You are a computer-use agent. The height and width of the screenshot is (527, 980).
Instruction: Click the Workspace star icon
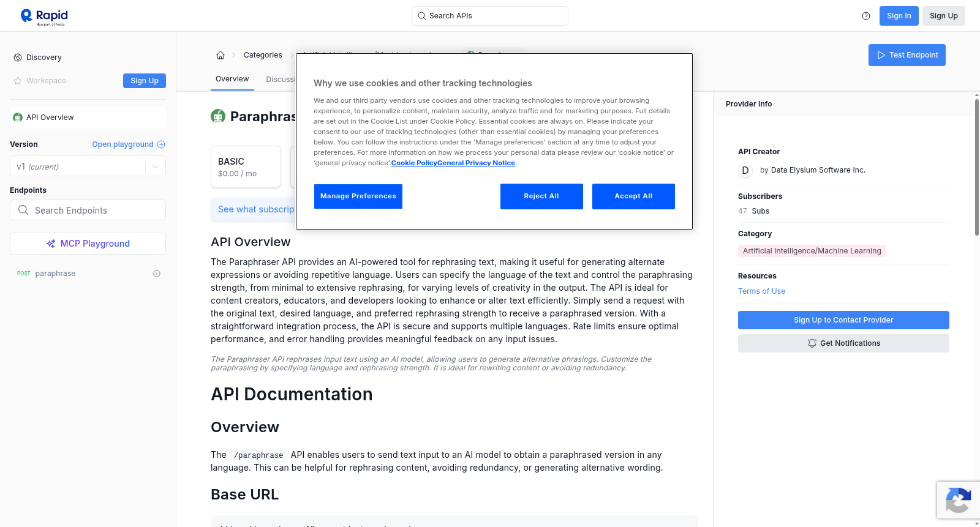point(18,81)
